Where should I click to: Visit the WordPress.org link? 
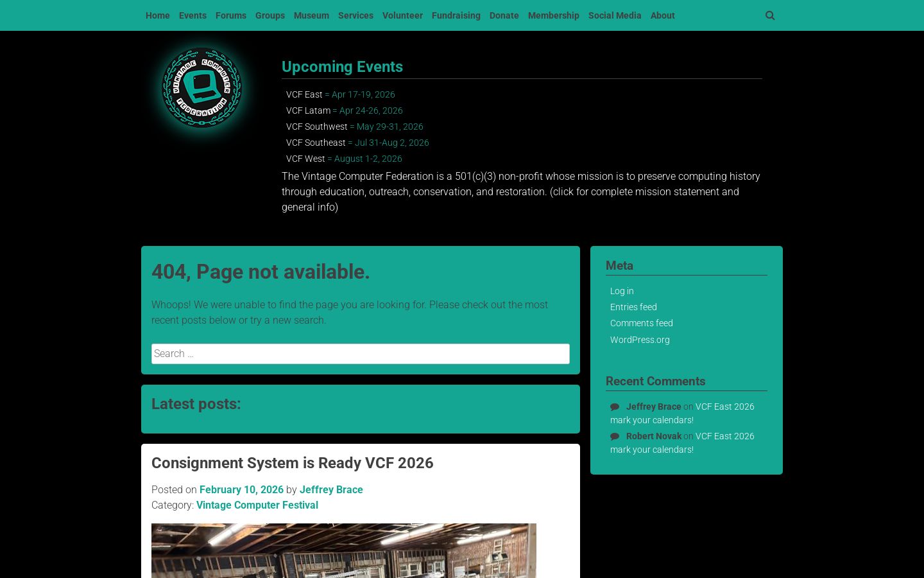[x=640, y=340]
